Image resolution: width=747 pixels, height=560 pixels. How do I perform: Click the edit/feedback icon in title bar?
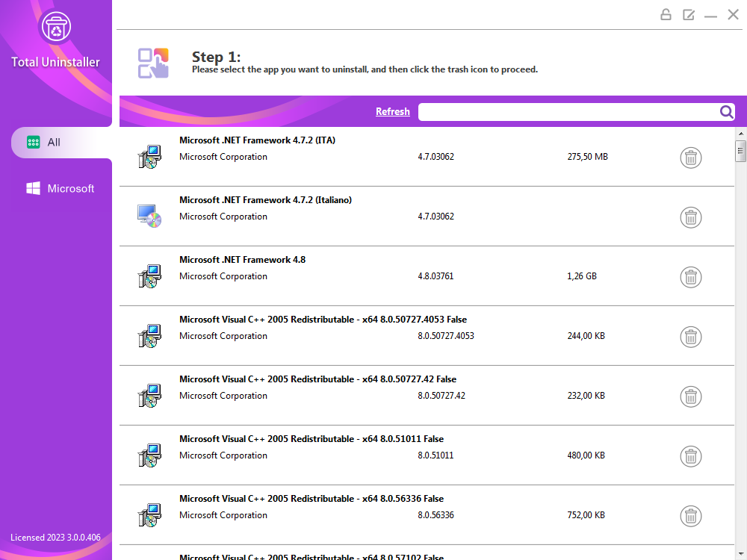(689, 15)
